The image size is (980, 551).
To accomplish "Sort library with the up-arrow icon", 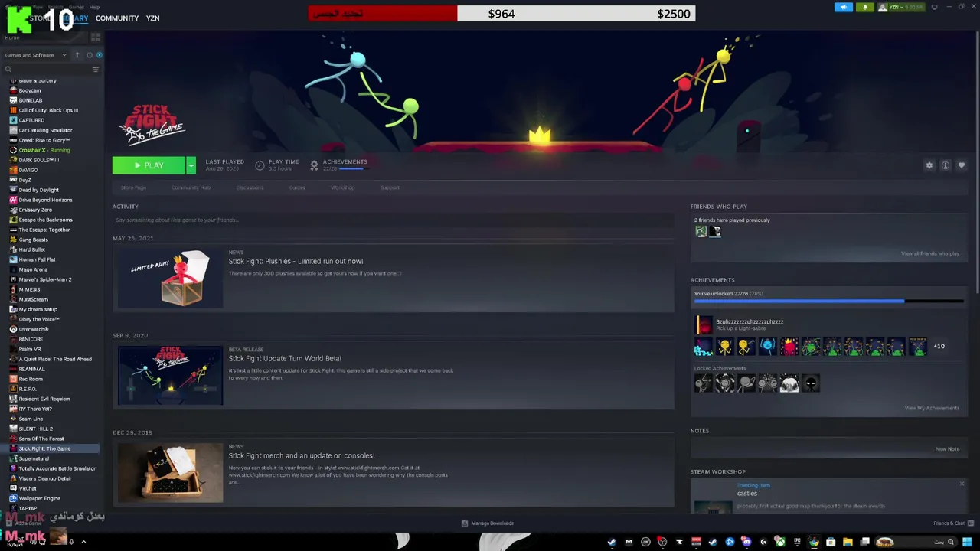I will pyautogui.click(x=77, y=55).
